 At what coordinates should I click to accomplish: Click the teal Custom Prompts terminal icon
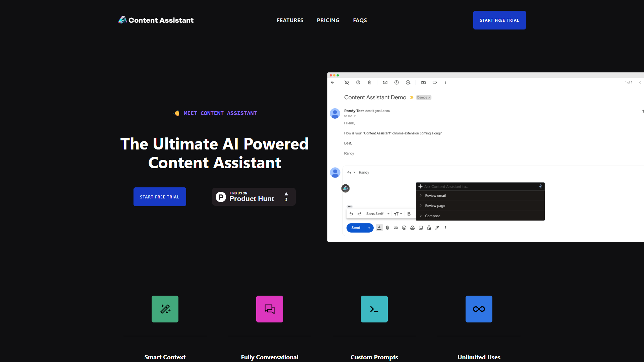click(374, 309)
